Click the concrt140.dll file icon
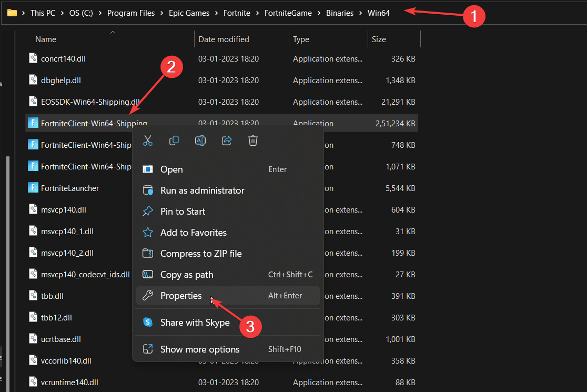The image size is (587, 392). point(33,58)
